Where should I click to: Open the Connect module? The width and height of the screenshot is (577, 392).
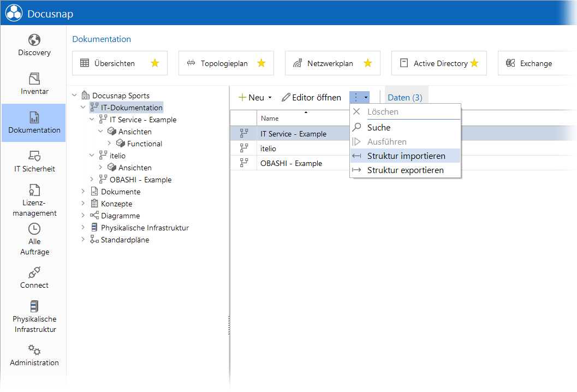(x=34, y=278)
